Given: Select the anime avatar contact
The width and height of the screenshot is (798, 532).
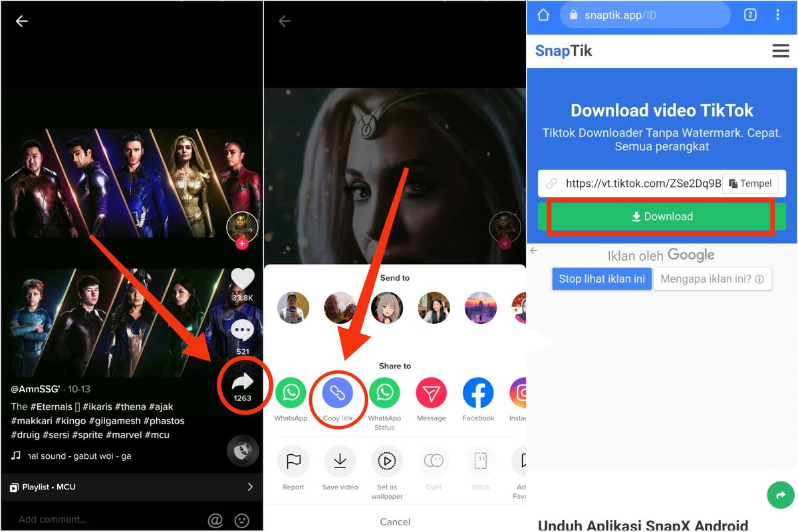Looking at the screenshot, I should click(387, 308).
